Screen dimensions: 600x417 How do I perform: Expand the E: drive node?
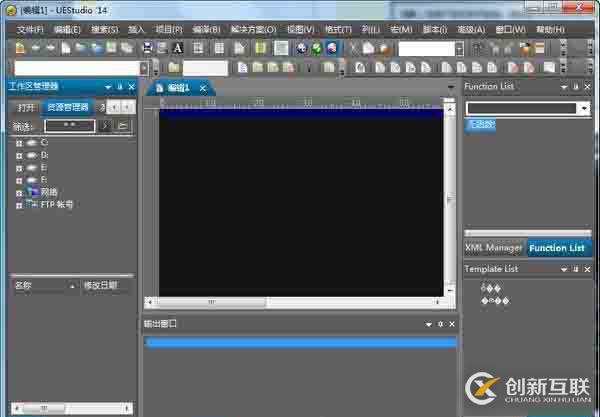pyautogui.click(x=19, y=168)
